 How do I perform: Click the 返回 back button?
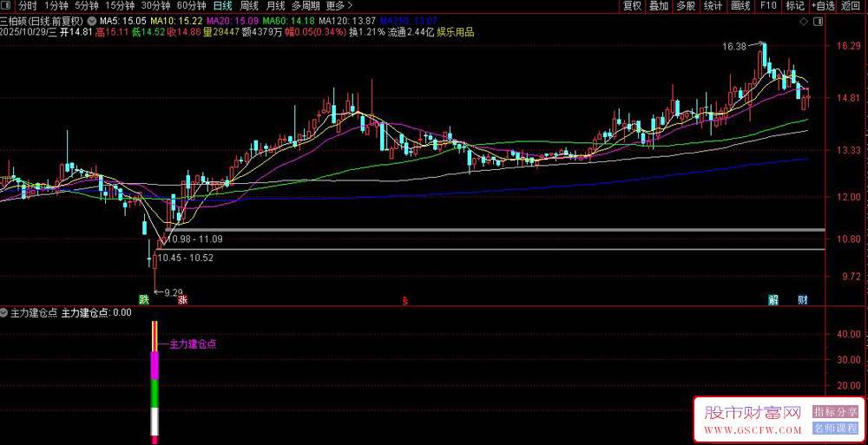(851, 6)
